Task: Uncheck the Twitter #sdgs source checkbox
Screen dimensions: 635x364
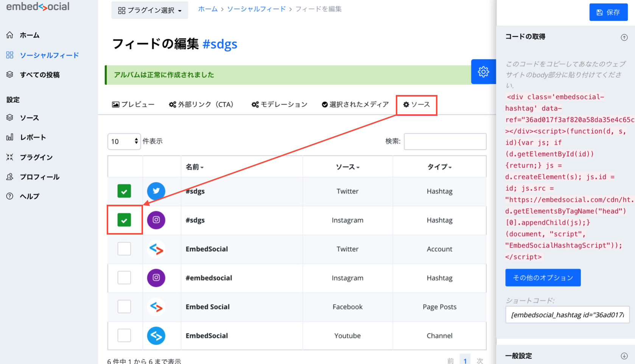Action: [124, 191]
